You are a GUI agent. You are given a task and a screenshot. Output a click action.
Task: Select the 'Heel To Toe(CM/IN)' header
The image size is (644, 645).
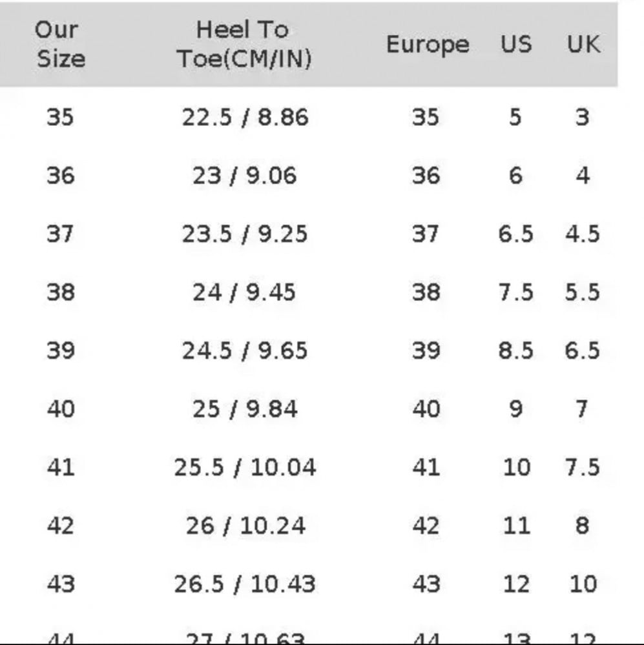[244, 44]
